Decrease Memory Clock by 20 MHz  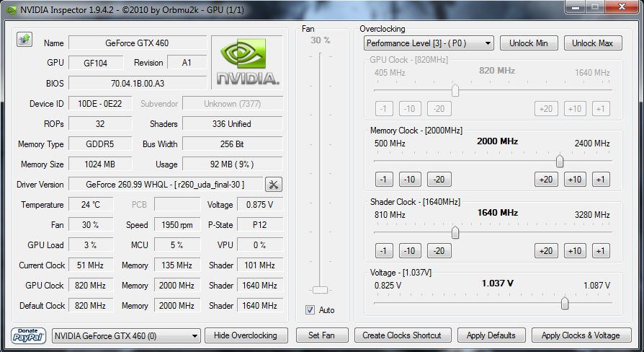point(439,180)
